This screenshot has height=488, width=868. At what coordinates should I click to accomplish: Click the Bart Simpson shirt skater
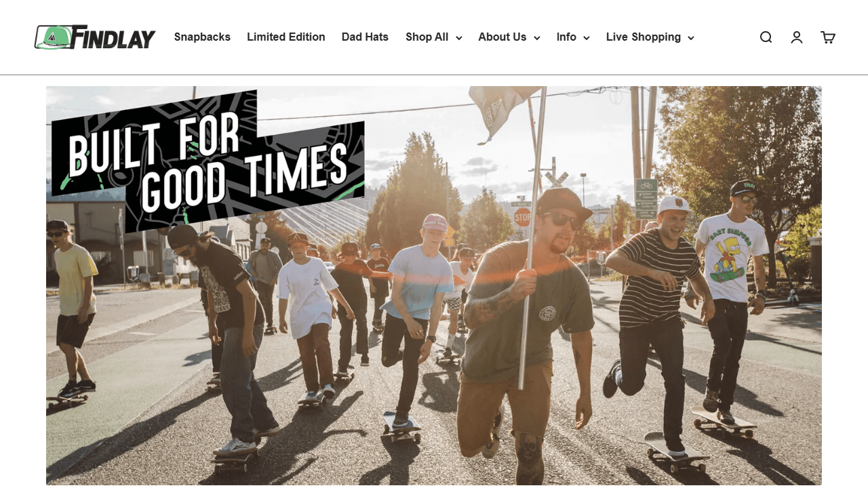[x=729, y=298]
